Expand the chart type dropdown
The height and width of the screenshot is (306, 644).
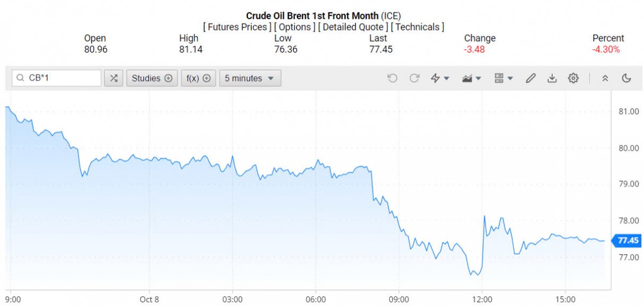472,78
